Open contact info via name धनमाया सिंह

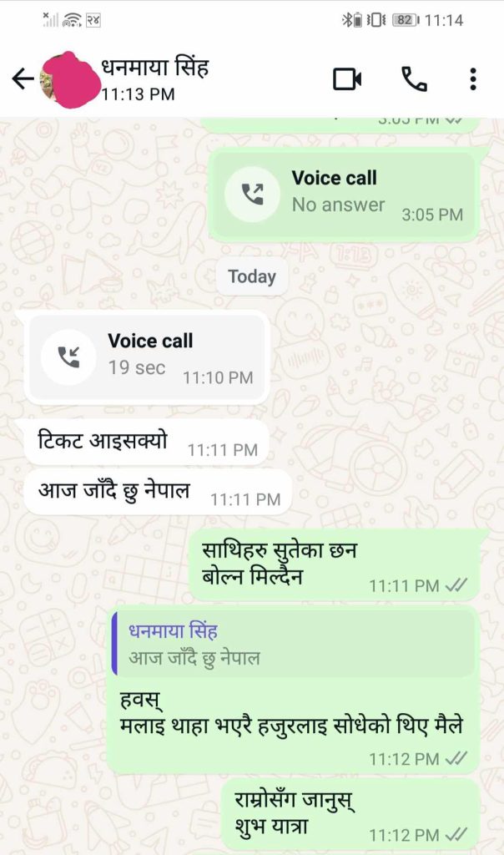click(x=154, y=68)
